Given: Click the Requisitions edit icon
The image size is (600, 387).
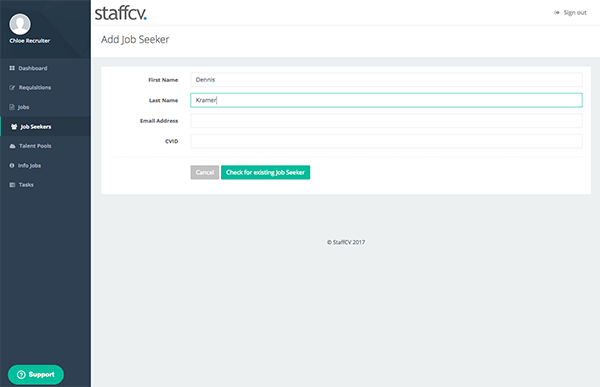Looking at the screenshot, I should coord(12,88).
